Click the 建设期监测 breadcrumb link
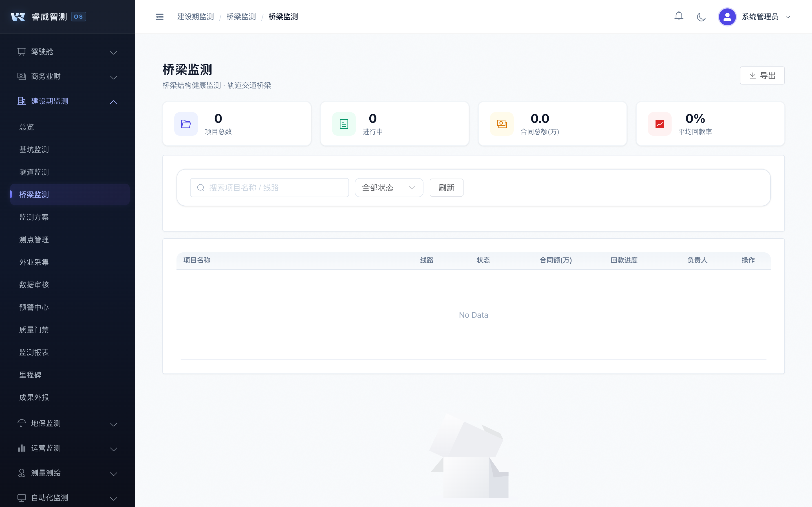Viewport: 812px width, 507px height. 195,17
